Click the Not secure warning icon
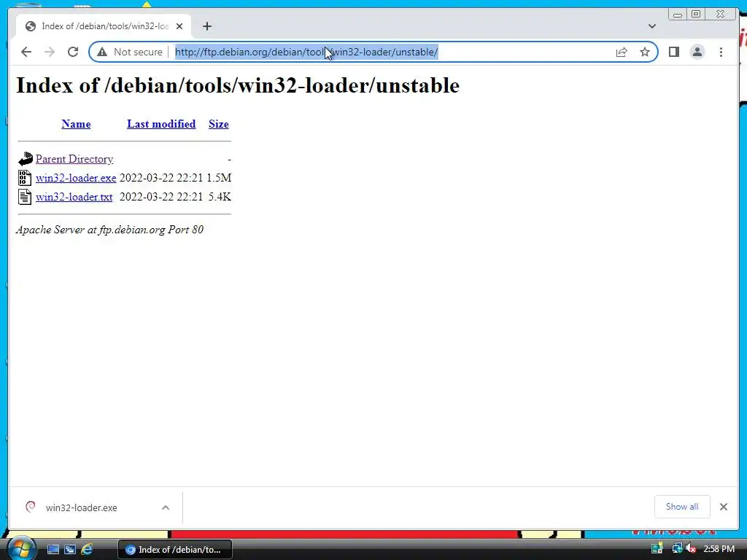 [x=102, y=52]
